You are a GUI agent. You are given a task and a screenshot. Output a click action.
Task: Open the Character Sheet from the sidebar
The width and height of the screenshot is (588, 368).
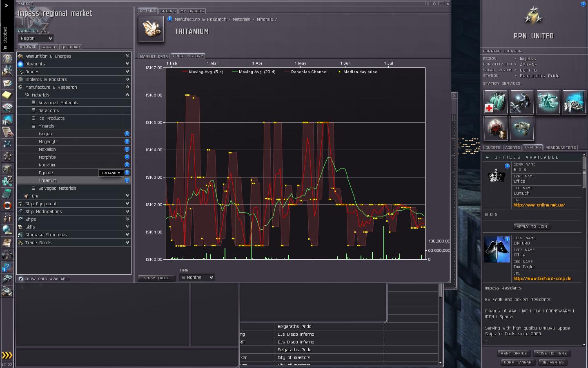[7, 58]
